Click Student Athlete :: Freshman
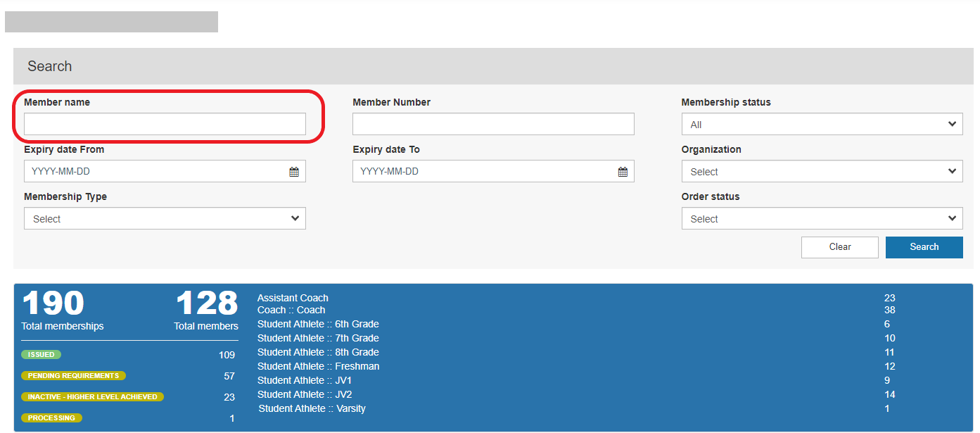Viewport: 980px width, 433px height. [319, 366]
